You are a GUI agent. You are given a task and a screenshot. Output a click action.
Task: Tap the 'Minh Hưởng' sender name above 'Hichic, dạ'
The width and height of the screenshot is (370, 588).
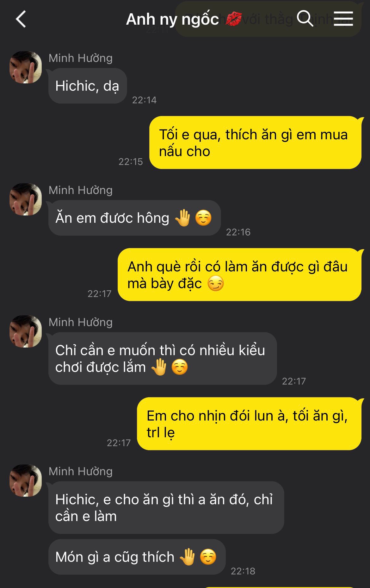[81, 58]
